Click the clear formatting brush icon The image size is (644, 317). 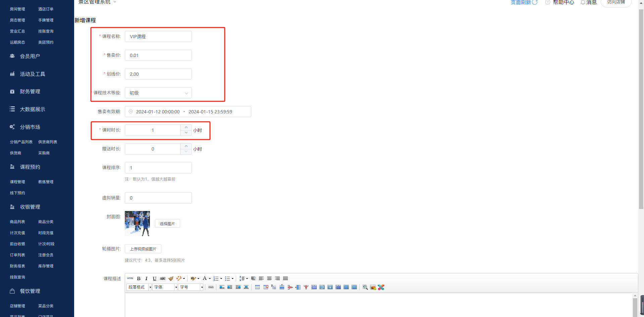coord(171,278)
